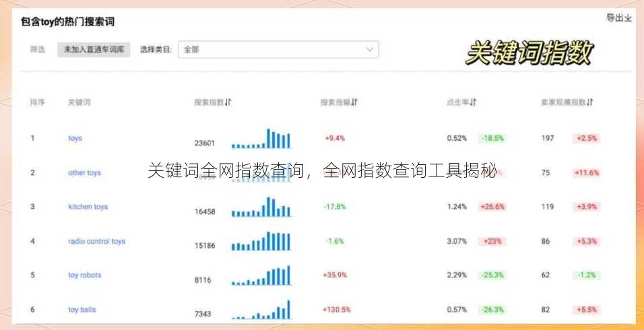Select seller scale index 86
Viewport: 644px width, 330px height.
(546, 241)
